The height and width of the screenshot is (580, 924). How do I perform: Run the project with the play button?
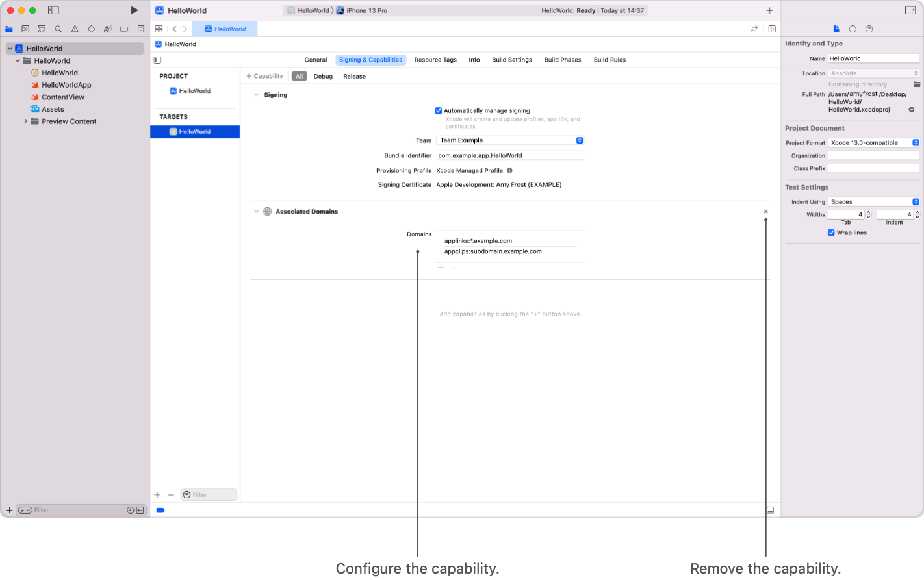point(134,10)
